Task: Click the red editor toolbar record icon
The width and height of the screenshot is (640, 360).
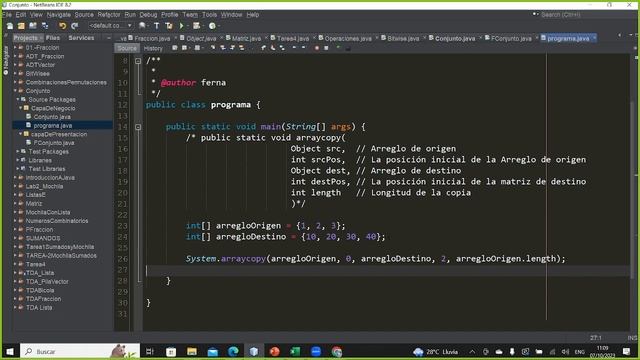Action: click(317, 48)
